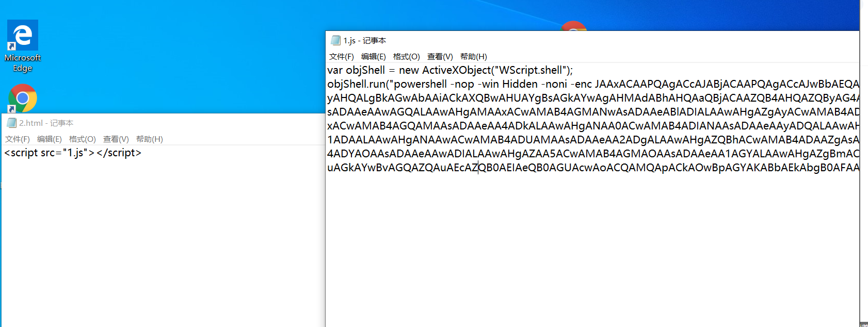Open 查看(V) menu in 2.html Notepad
Image resolution: width=868 pixels, height=327 pixels.
tap(116, 139)
